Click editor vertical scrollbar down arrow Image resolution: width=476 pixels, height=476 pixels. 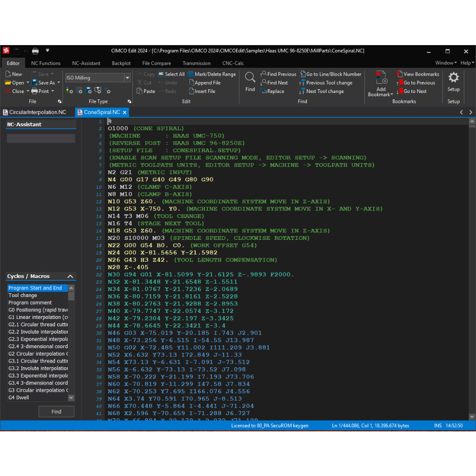click(x=472, y=417)
